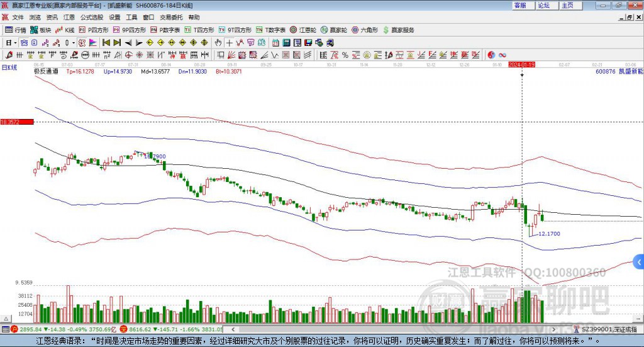The height and width of the screenshot is (347, 644).
Task: Click the black right arrow step-forward icon
Action: (139, 43)
